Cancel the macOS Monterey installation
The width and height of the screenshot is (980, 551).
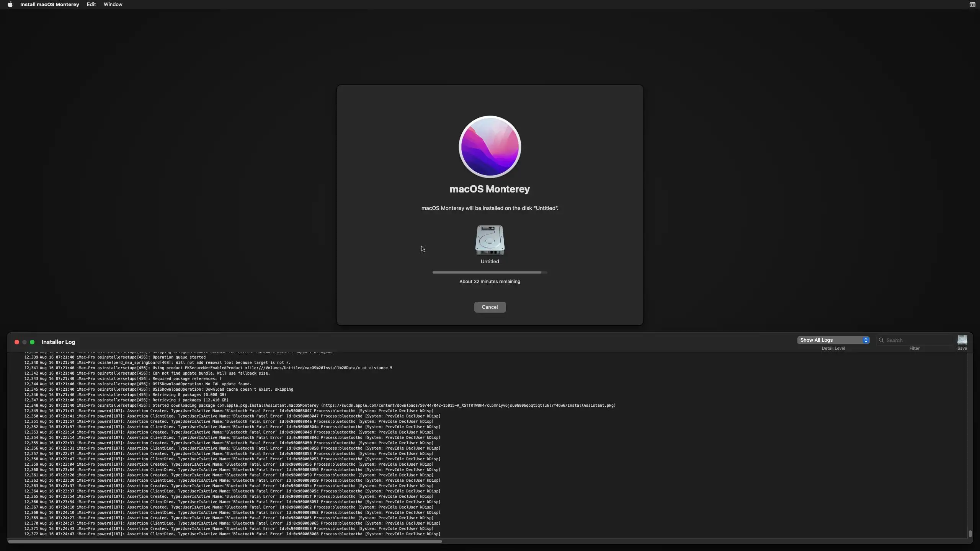click(490, 307)
